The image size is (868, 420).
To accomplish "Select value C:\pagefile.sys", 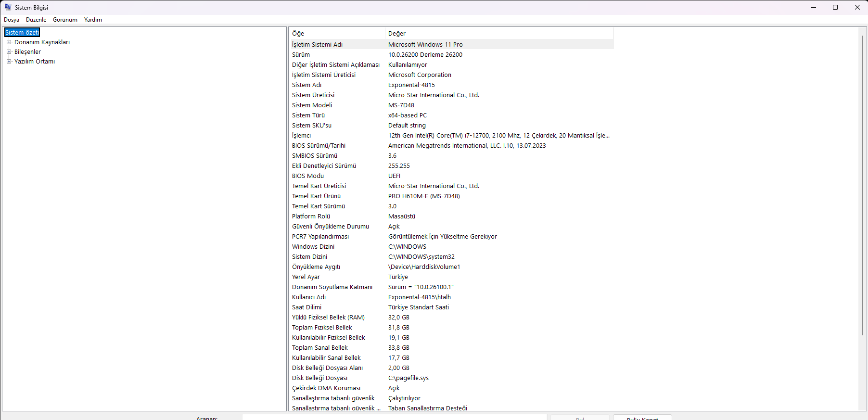I will 408,378.
